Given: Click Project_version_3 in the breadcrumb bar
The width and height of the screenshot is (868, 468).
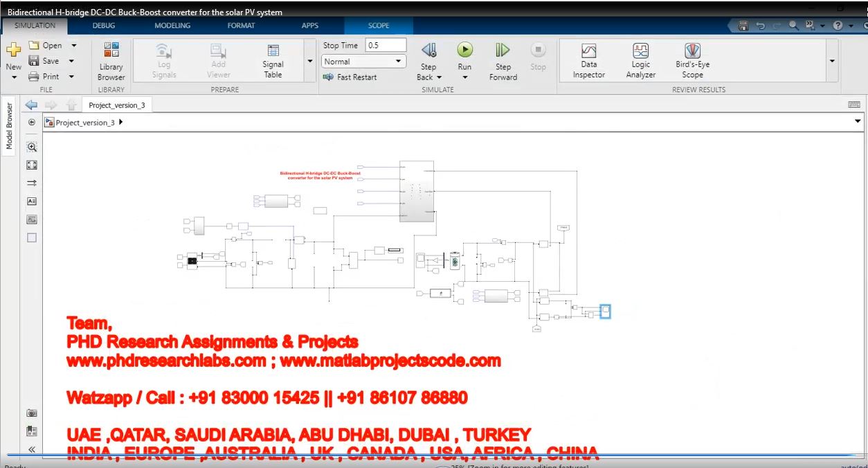Looking at the screenshot, I should (85, 123).
